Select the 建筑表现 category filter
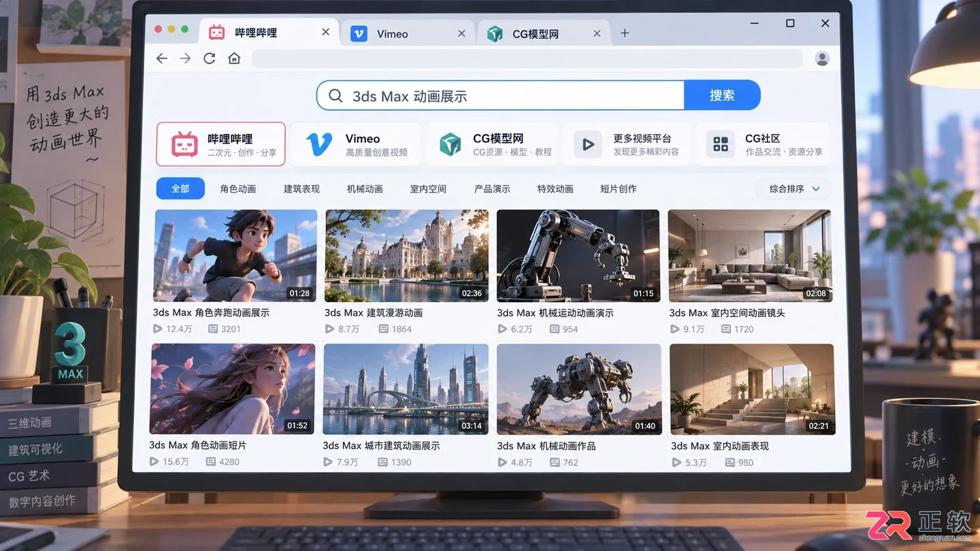Image resolution: width=980 pixels, height=551 pixels. point(301,188)
